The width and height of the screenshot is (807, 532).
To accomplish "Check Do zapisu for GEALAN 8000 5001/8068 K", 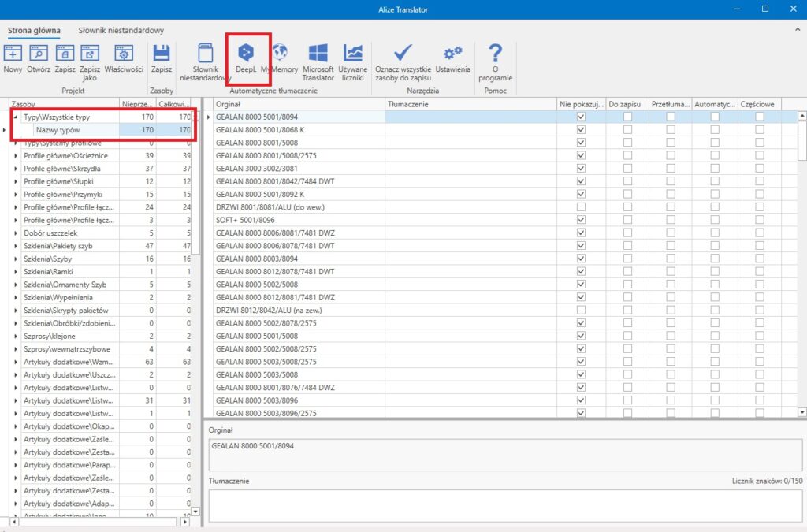I will [x=627, y=130].
